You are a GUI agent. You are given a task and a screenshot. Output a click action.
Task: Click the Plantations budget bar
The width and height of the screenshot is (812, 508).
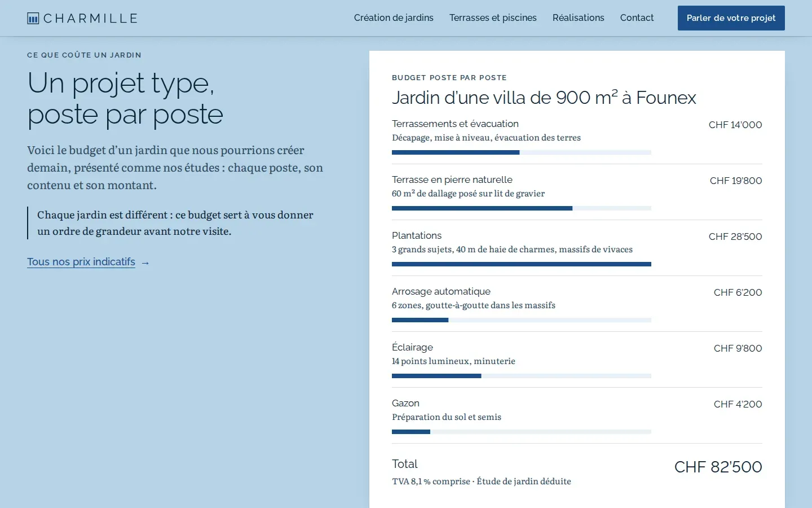pyautogui.click(x=522, y=264)
